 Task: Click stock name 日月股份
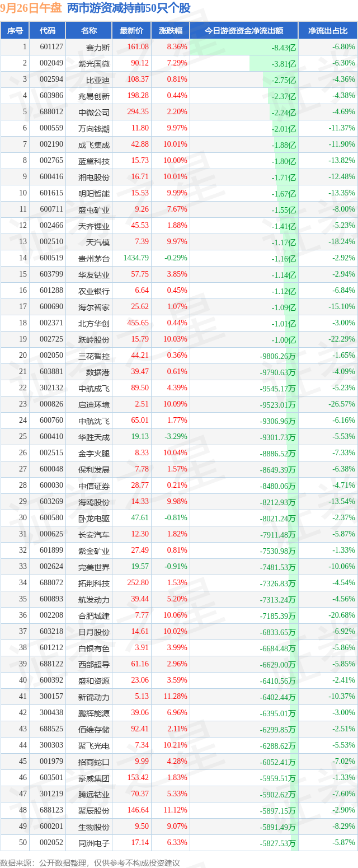click(x=94, y=632)
